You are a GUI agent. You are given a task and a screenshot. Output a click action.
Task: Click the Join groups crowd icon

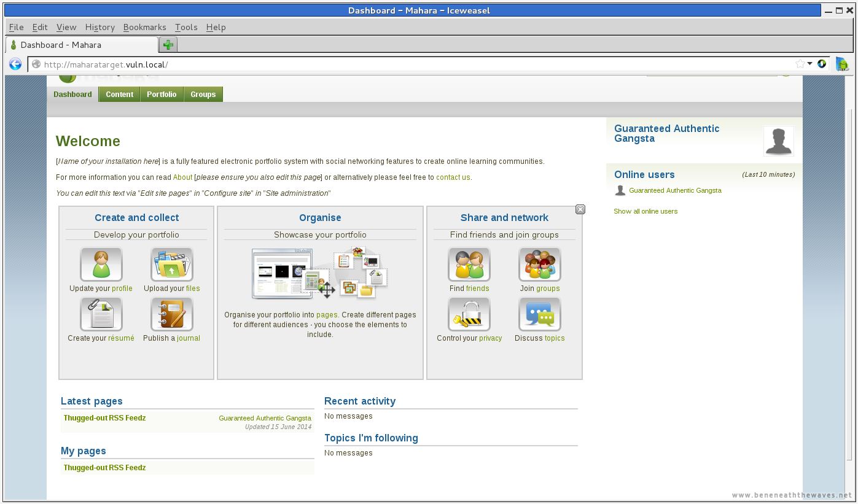pyautogui.click(x=540, y=264)
